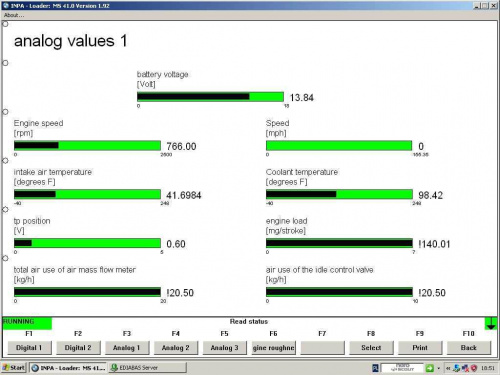
Task: Click the green arrow tray icon
Action: point(429,368)
